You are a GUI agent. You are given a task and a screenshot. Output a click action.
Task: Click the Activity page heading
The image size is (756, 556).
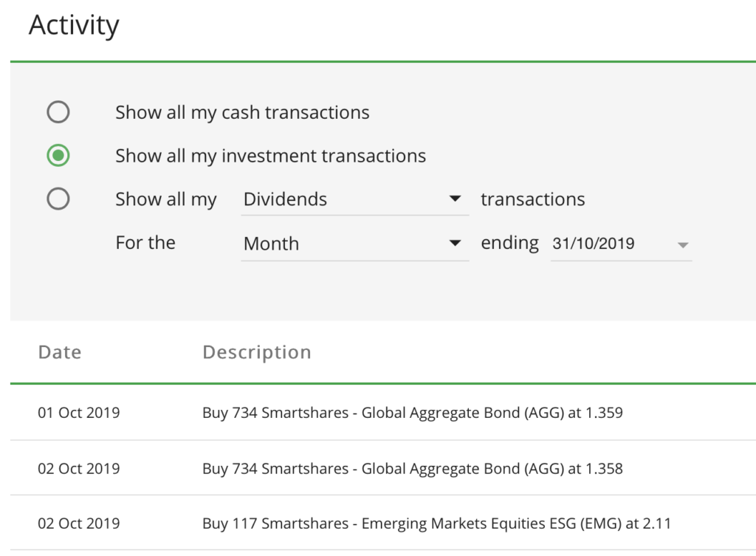point(74,25)
